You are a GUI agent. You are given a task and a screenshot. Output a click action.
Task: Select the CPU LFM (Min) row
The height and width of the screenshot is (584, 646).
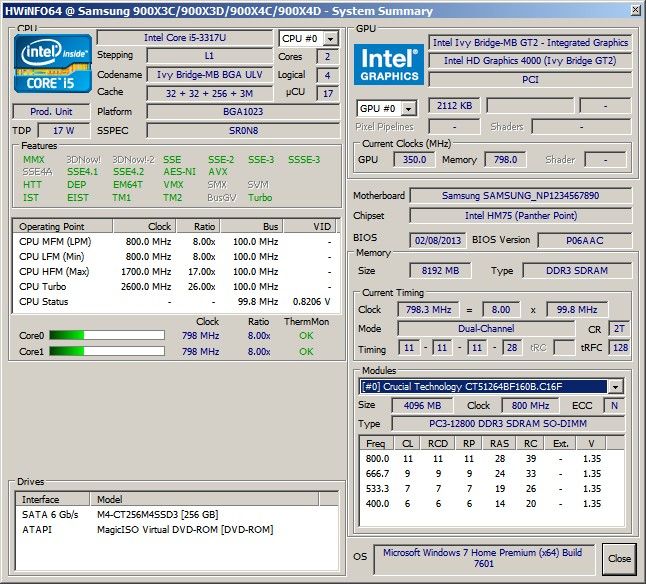pyautogui.click(x=176, y=257)
